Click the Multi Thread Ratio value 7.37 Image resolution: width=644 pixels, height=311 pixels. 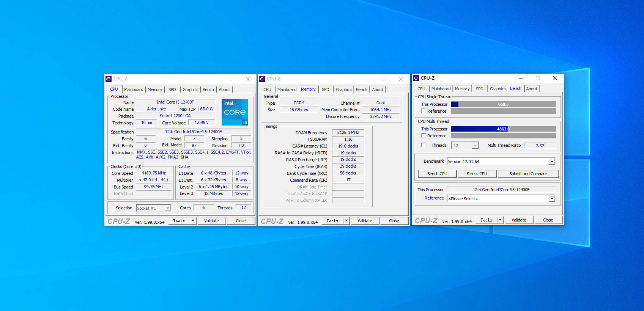point(540,146)
